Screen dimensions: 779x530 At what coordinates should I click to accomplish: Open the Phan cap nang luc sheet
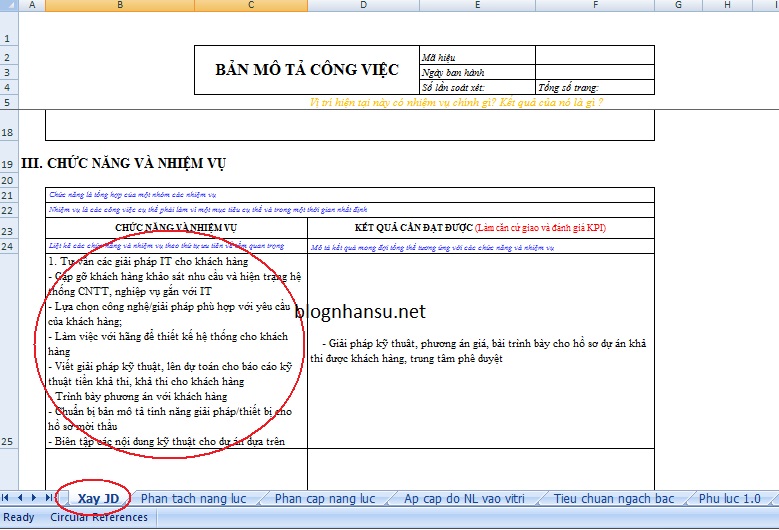point(324,498)
